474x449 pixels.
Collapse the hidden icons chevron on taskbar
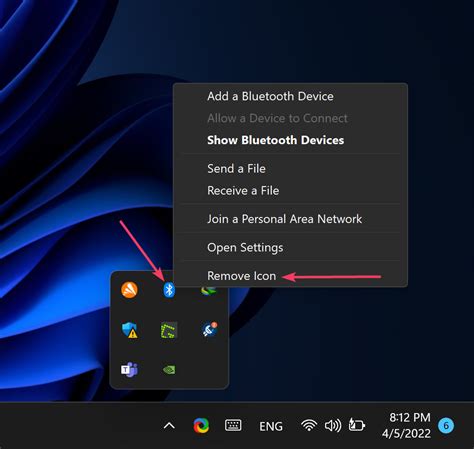(x=169, y=426)
